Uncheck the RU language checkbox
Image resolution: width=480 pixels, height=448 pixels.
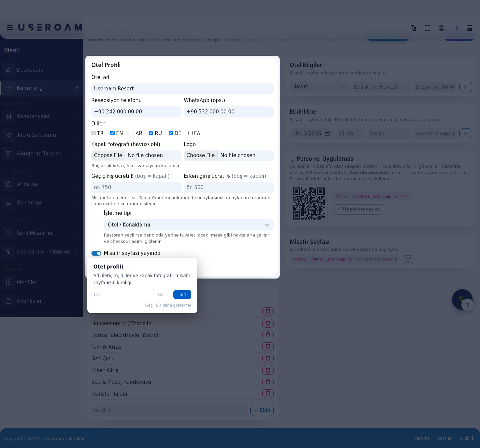tap(151, 133)
